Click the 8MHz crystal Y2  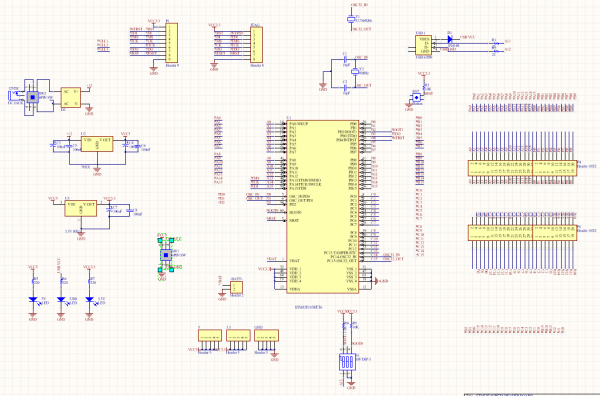tap(355, 71)
